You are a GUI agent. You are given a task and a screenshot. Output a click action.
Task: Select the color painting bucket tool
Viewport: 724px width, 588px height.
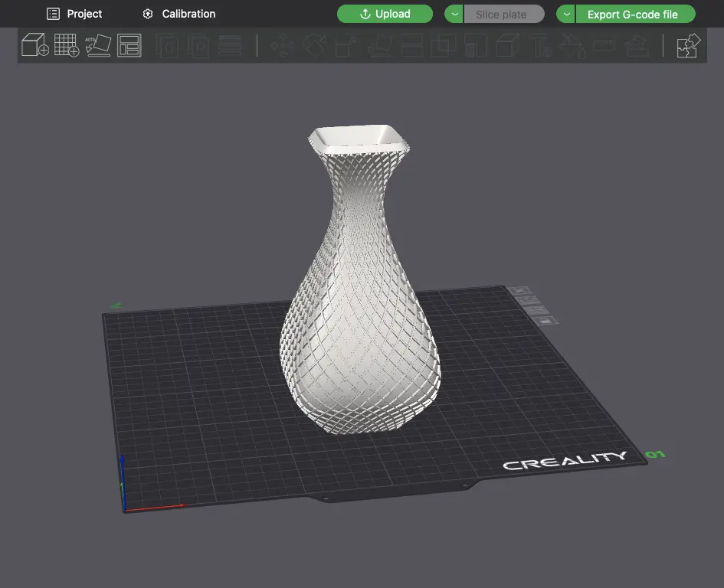click(572, 46)
